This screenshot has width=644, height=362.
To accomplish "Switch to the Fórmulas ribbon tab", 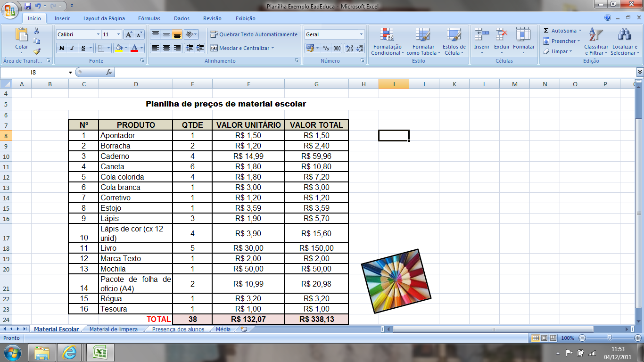I will [149, 18].
